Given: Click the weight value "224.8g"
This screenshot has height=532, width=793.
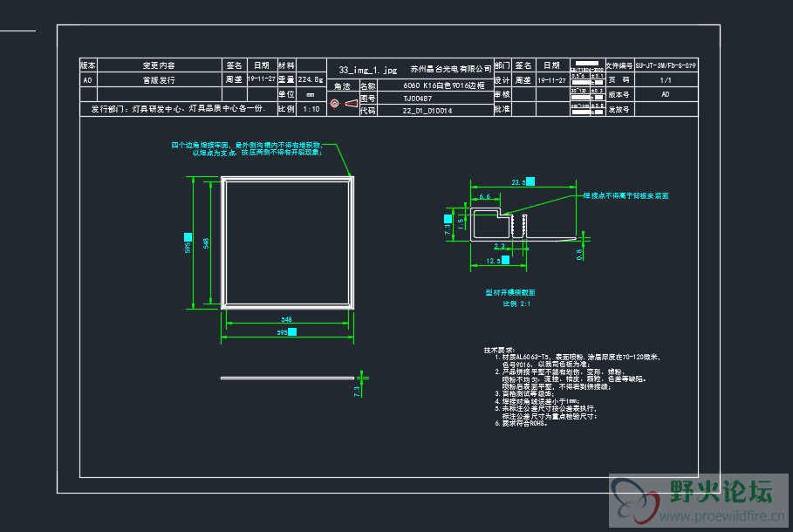Looking at the screenshot, I should 311,79.
